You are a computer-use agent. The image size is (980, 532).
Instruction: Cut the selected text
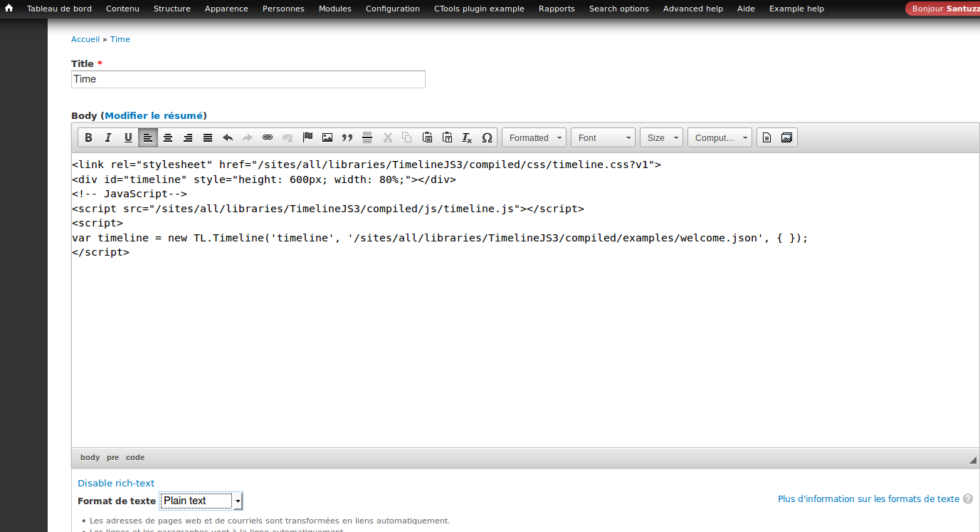click(x=387, y=137)
